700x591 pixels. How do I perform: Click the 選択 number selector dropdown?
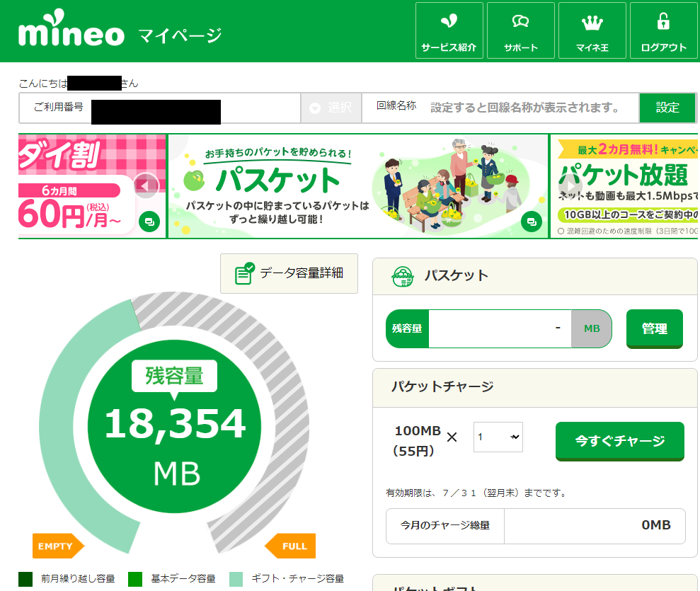pos(331,108)
